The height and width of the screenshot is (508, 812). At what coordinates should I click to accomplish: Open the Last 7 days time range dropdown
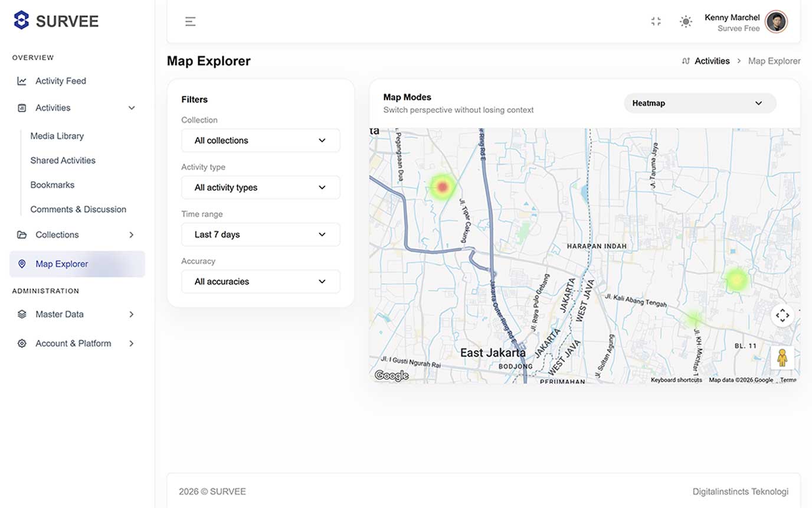tap(260, 235)
